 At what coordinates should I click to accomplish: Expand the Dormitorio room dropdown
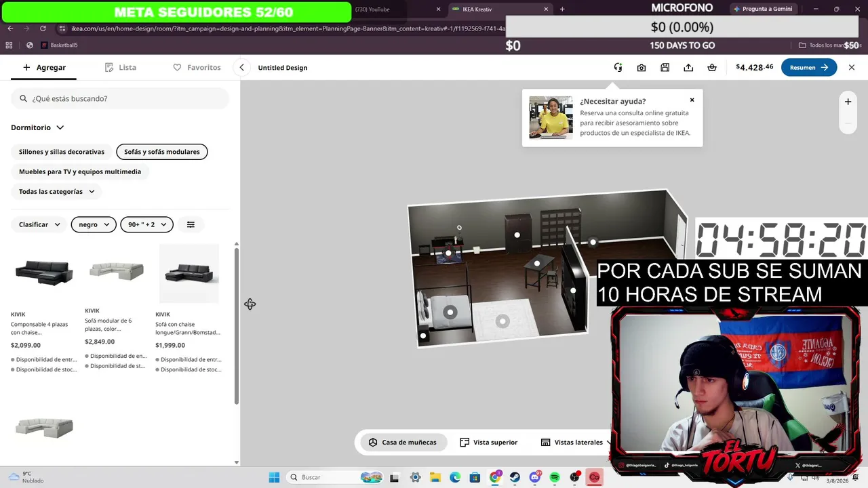point(37,127)
